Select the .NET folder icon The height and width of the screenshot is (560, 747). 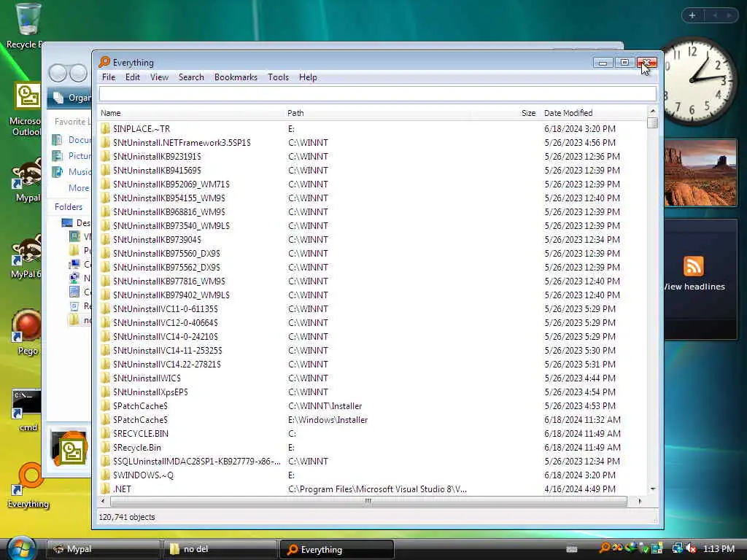click(105, 489)
